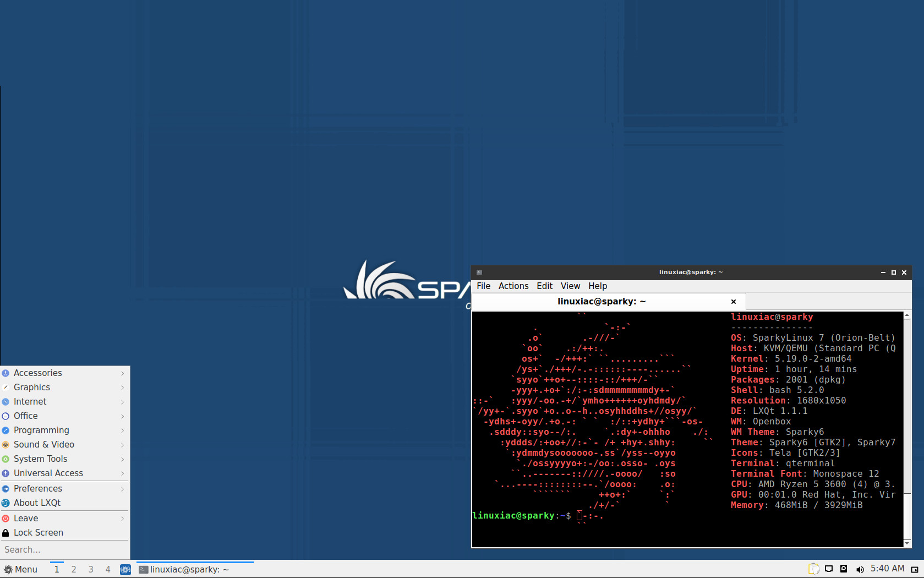
Task: Switch to workspace 3
Action: point(91,569)
